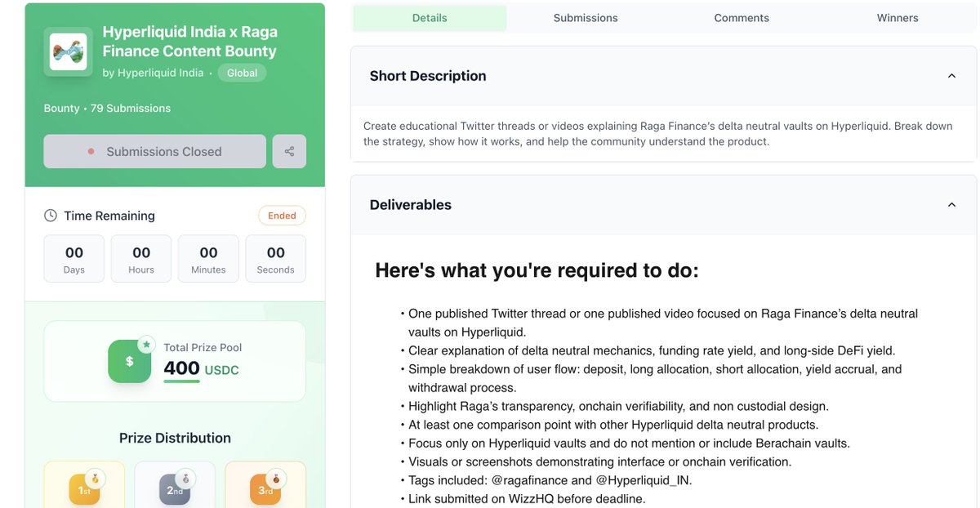Screen dimensions: 980x508
Task: Open the 'by Hyperliquid India' sponsor link
Action: click(x=153, y=73)
